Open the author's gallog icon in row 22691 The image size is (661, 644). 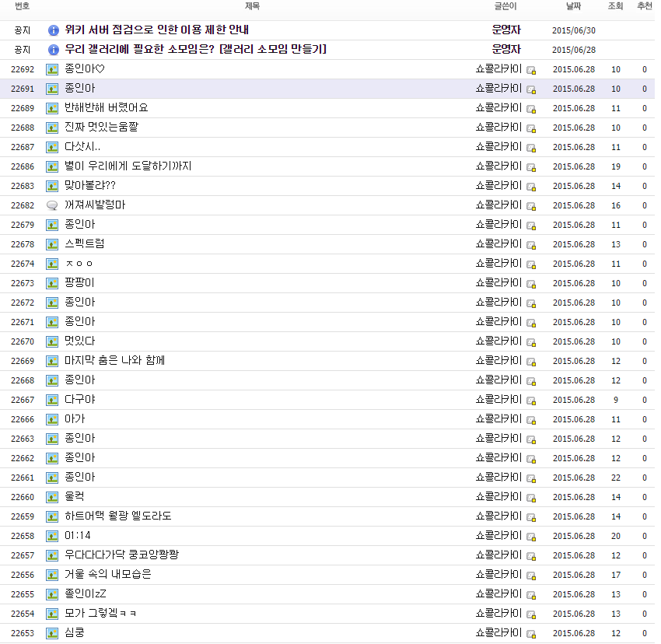pyautogui.click(x=531, y=89)
